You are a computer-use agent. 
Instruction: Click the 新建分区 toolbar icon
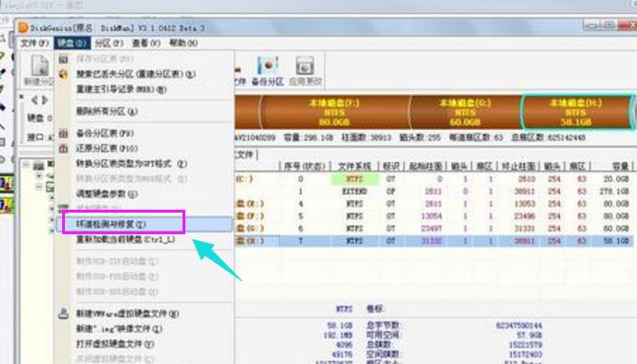(40, 71)
